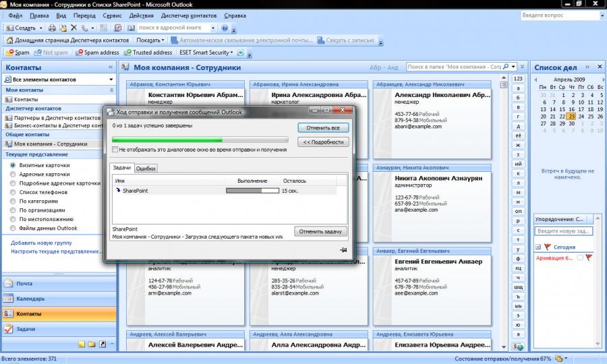Click the Spam address toolbar button
The width and height of the screenshot is (607, 364).
pos(97,52)
